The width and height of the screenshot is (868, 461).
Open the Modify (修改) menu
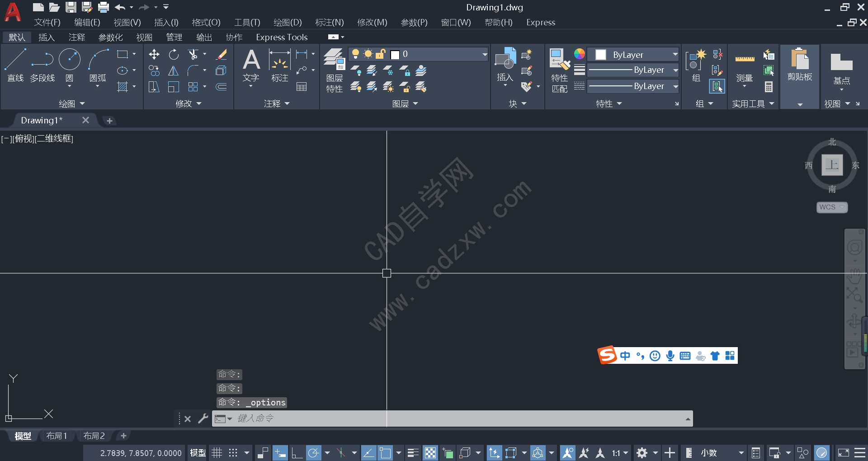372,22
